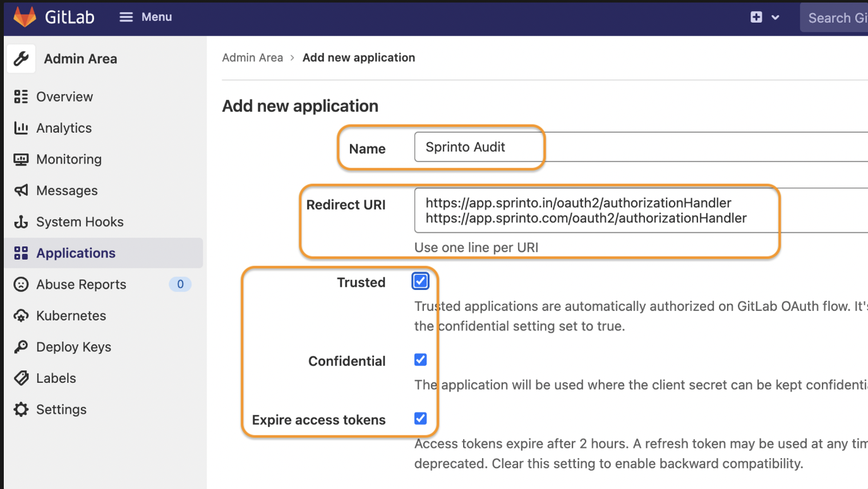This screenshot has width=868, height=489.
Task: Expand the plus create-new dropdown
Action: click(764, 18)
